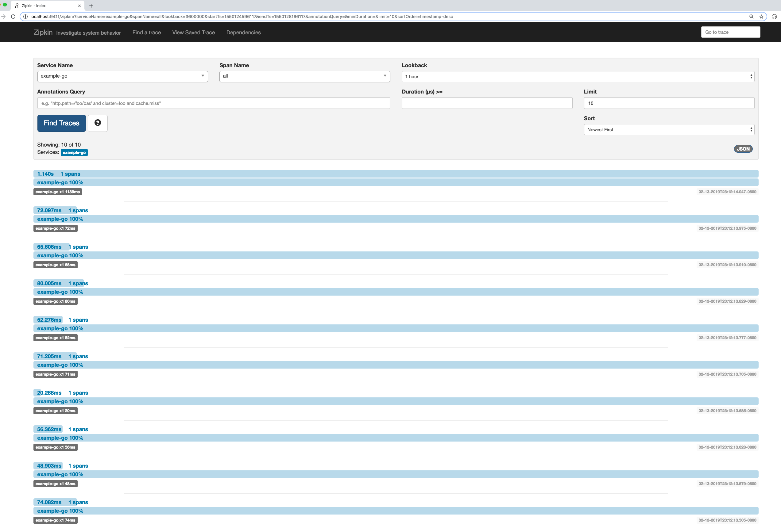781x532 pixels.
Task: Click the JSON button
Action: 743,149
